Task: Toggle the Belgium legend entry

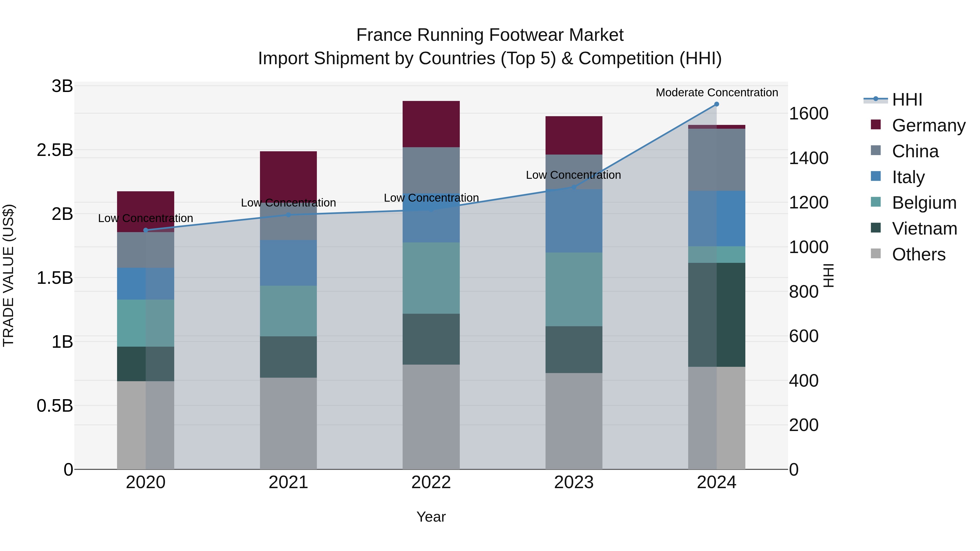Action: pos(913,203)
